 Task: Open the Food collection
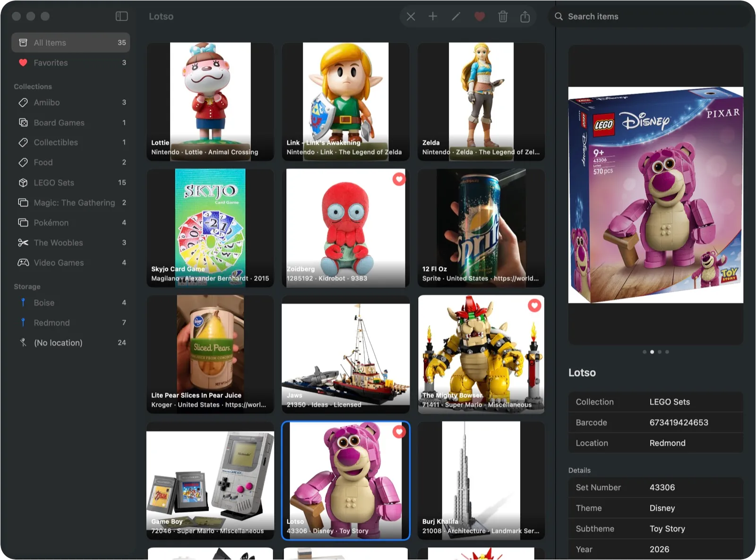71,163
